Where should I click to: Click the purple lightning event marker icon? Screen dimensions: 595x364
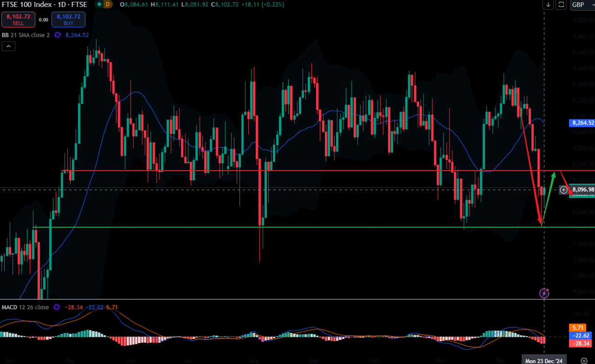click(544, 293)
